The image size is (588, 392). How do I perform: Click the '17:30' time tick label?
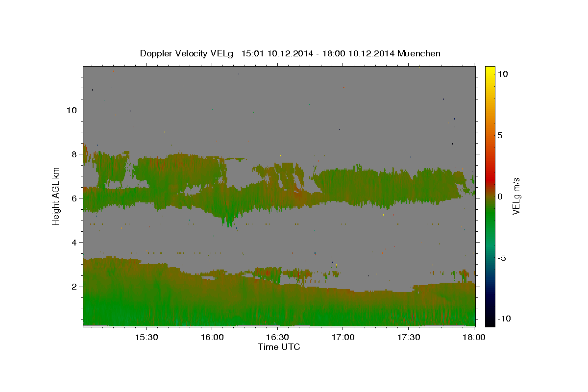coord(409,338)
